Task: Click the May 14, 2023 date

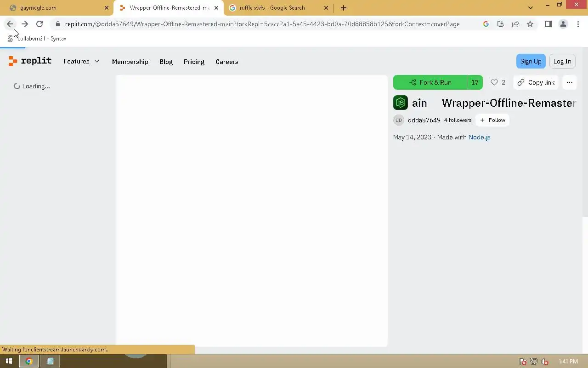Action: 412,137
